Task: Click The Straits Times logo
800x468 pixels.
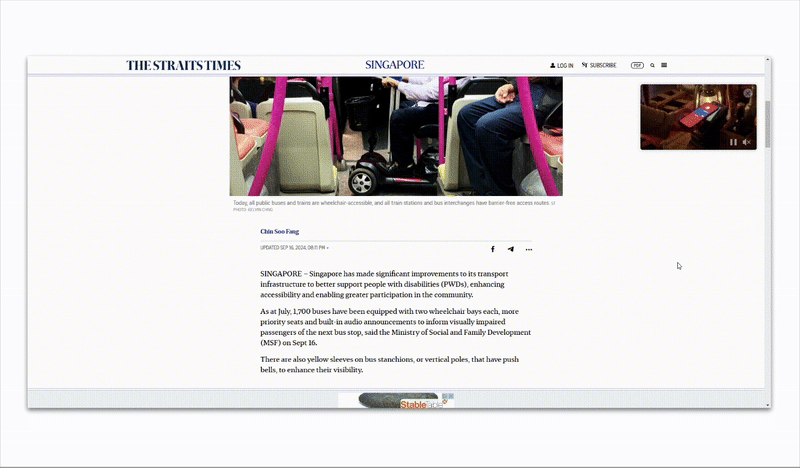Action: (x=184, y=65)
